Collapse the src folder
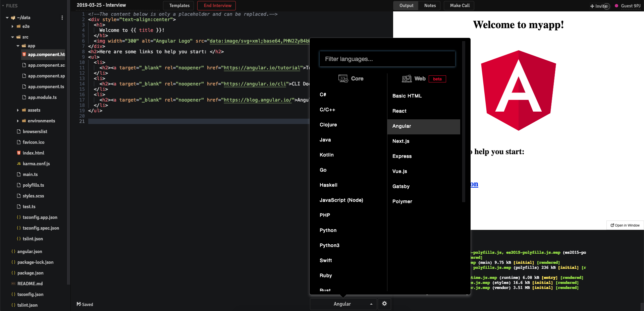Viewport: 644px width, 311px height. coord(12,37)
